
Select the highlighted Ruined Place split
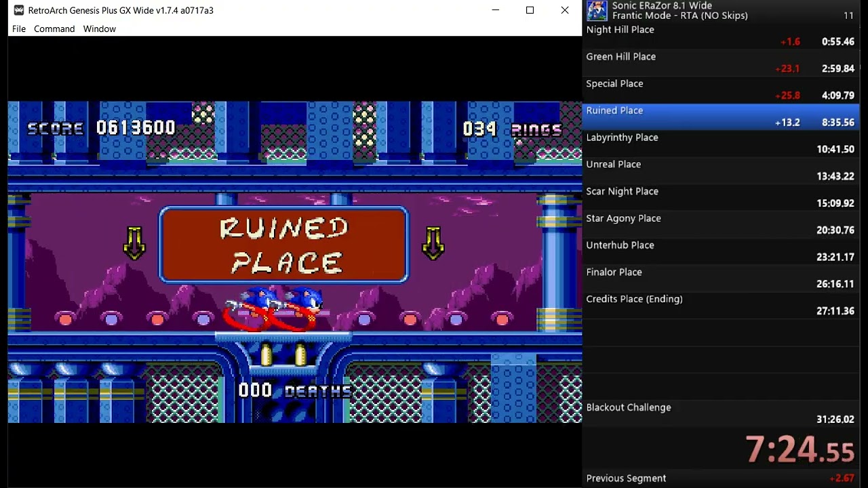point(720,117)
